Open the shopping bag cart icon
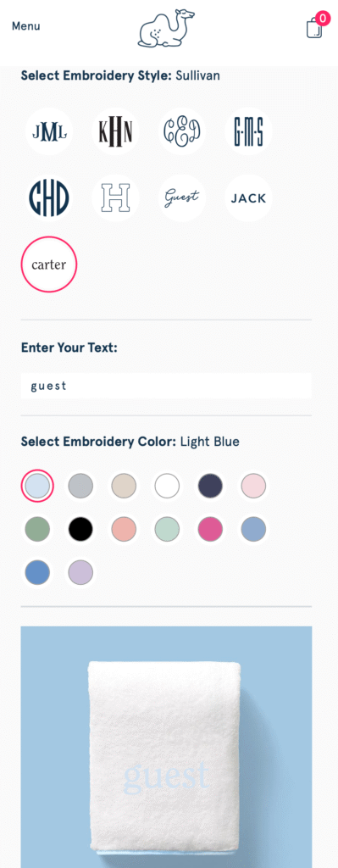The image size is (338, 868). (x=315, y=26)
